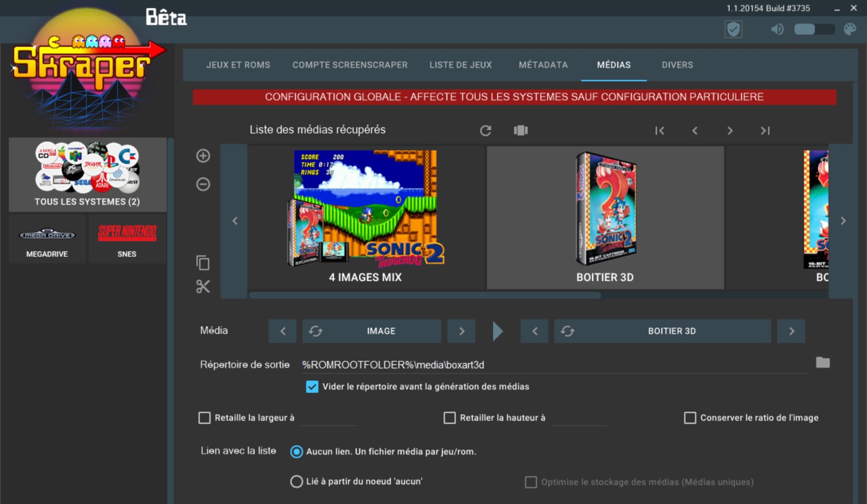Zoom in on media thumbnails with plus icon

(x=203, y=156)
